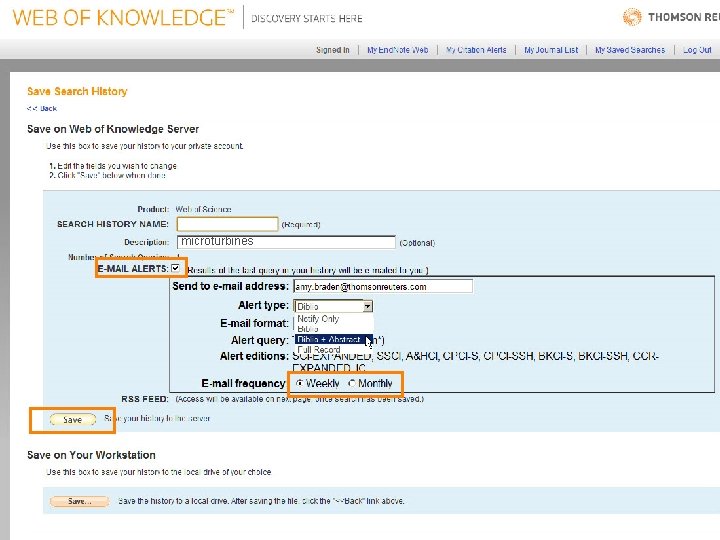Viewport: 720px width, 540px height.
Task: Click the Description field containing microturbines
Action: [286, 242]
